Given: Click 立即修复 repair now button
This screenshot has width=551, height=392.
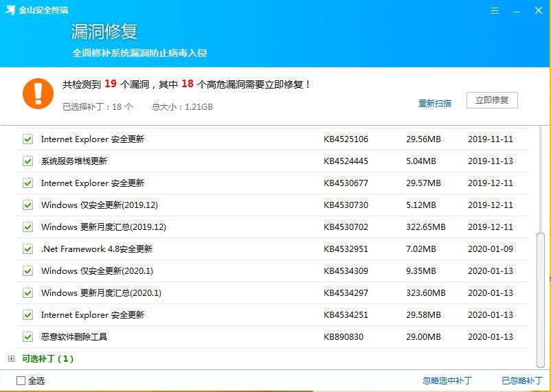Looking at the screenshot, I should click(492, 100).
